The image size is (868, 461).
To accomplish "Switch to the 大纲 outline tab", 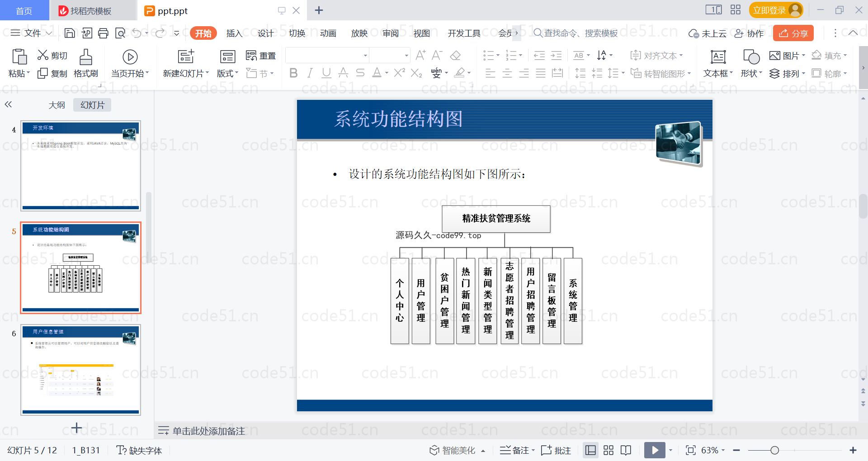I will point(57,105).
